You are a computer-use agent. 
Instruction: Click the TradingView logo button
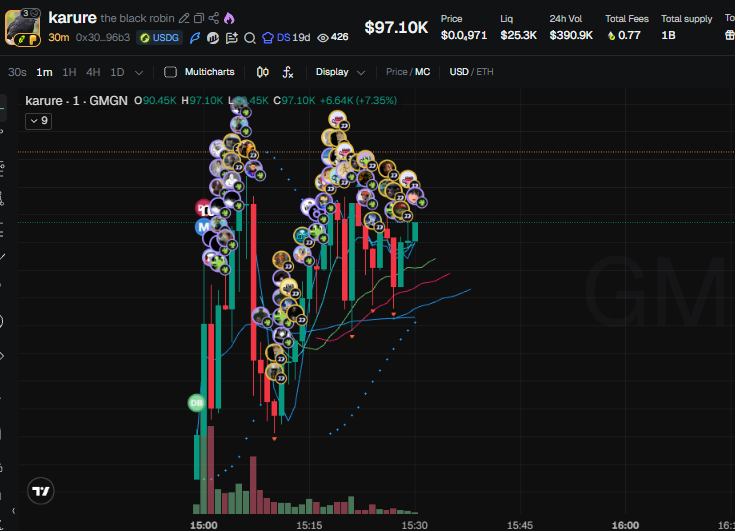pos(41,491)
